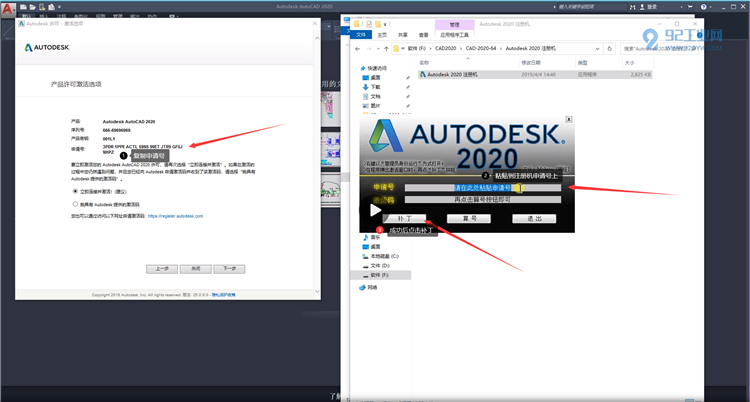The image size is (750, 402).
Task: Click serial number 666-69696969 text
Action: pos(116,130)
